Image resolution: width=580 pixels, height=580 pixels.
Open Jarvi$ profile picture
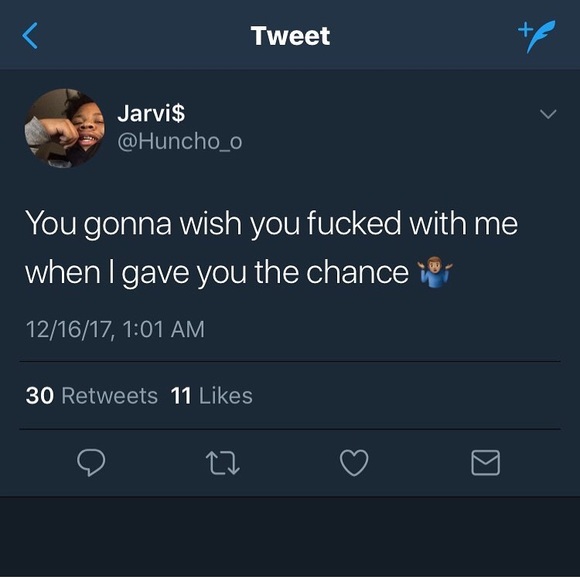pyautogui.click(x=64, y=128)
